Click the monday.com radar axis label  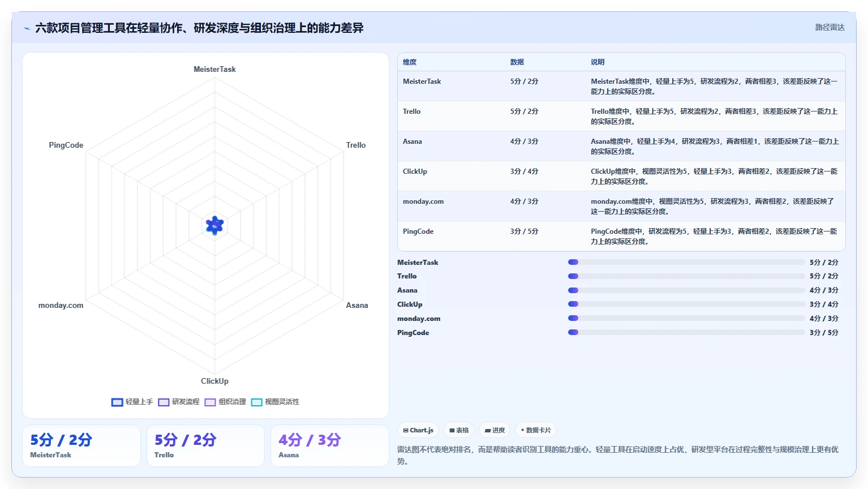[61, 305]
